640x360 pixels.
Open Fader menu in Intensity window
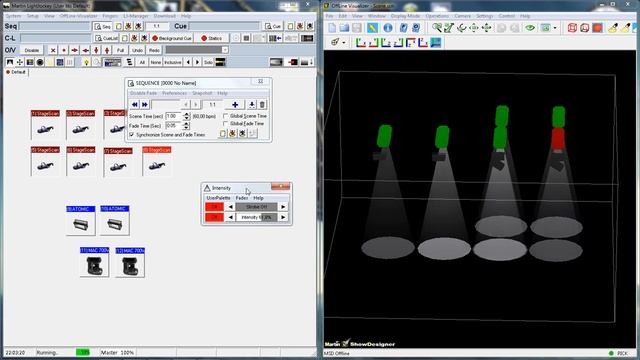point(242,198)
